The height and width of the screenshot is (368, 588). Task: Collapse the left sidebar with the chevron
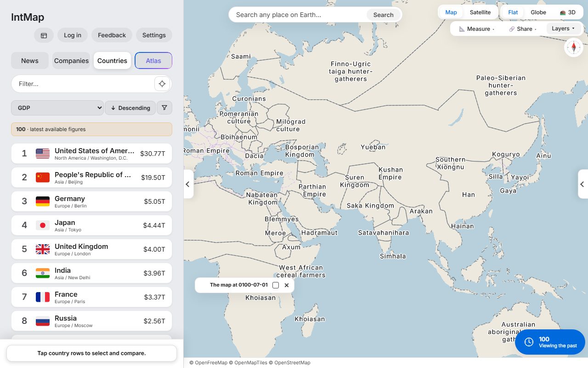pos(188,184)
